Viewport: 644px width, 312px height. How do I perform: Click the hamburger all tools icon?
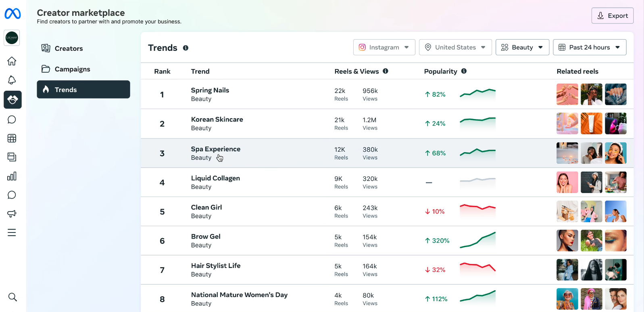12,232
